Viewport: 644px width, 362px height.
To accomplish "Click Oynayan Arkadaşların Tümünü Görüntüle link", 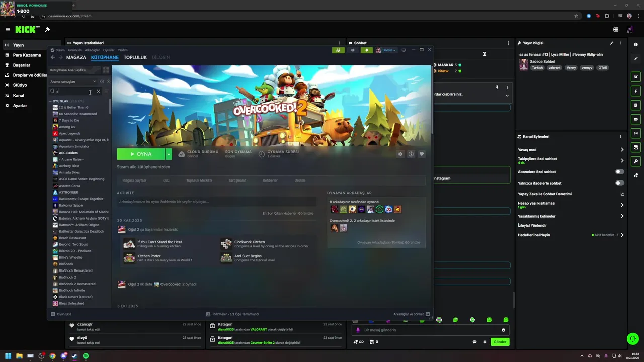I will [388, 242].
